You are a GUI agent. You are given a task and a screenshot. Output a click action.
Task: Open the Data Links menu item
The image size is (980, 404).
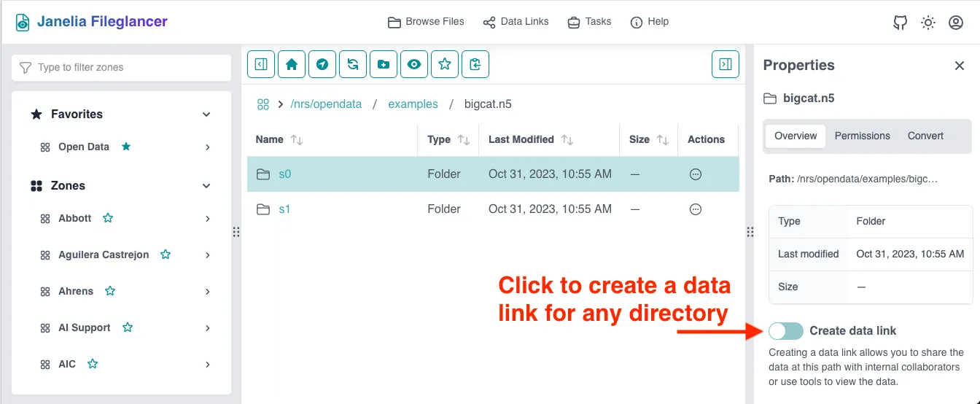pyautogui.click(x=516, y=22)
